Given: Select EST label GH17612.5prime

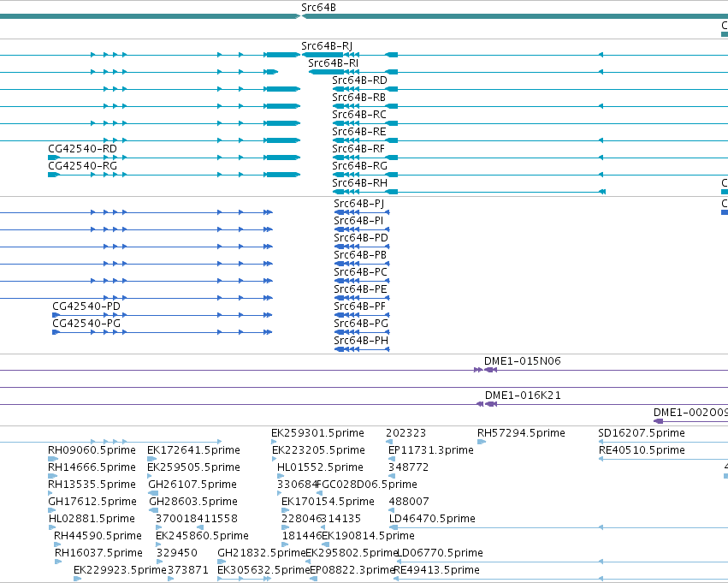Looking at the screenshot, I should pos(92,503).
